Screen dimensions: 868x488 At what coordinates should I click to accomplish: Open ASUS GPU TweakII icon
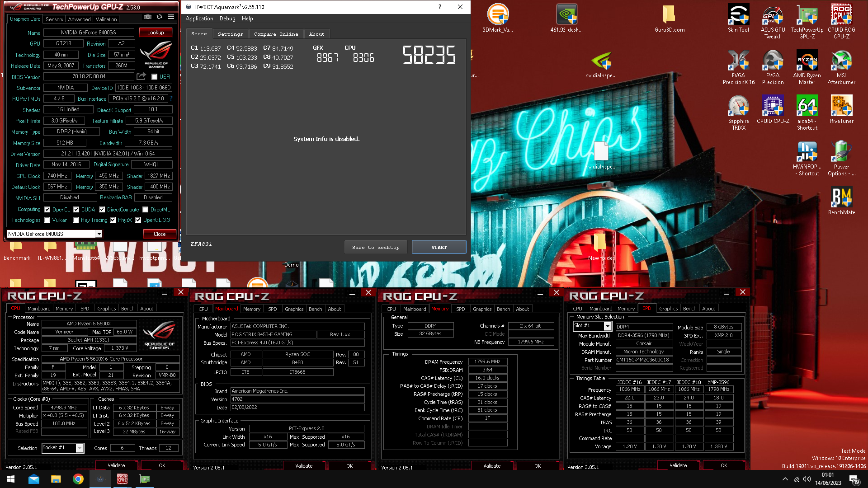[x=773, y=21]
